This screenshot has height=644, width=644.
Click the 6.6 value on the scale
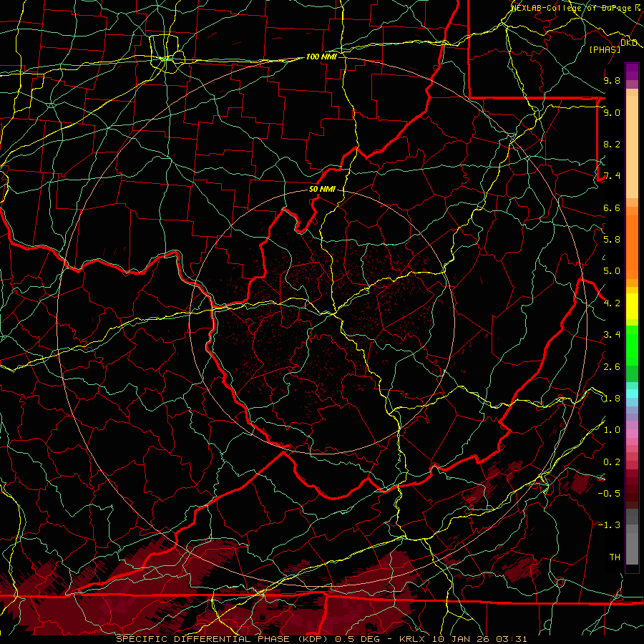click(612, 208)
